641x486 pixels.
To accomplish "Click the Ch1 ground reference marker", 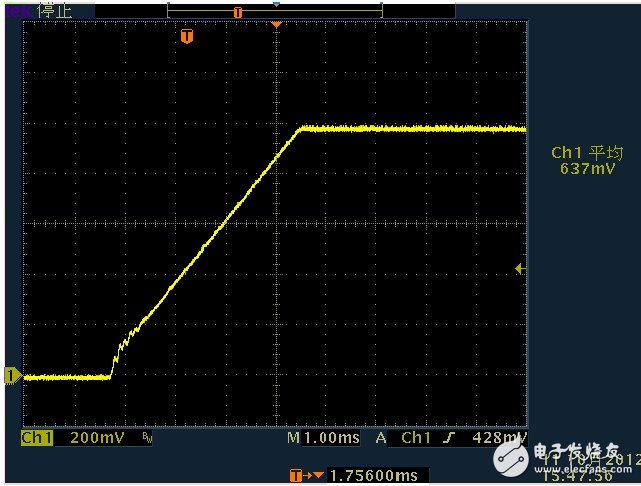I will (x=11, y=375).
